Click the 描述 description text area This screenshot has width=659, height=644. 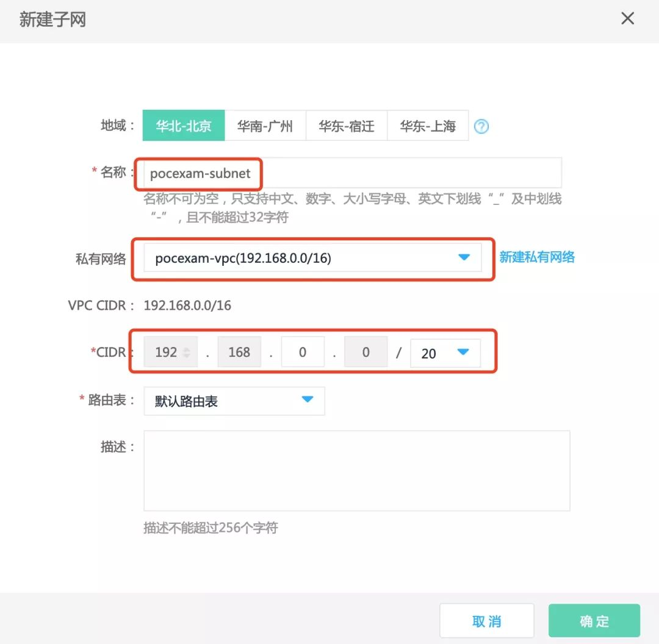tap(356, 470)
